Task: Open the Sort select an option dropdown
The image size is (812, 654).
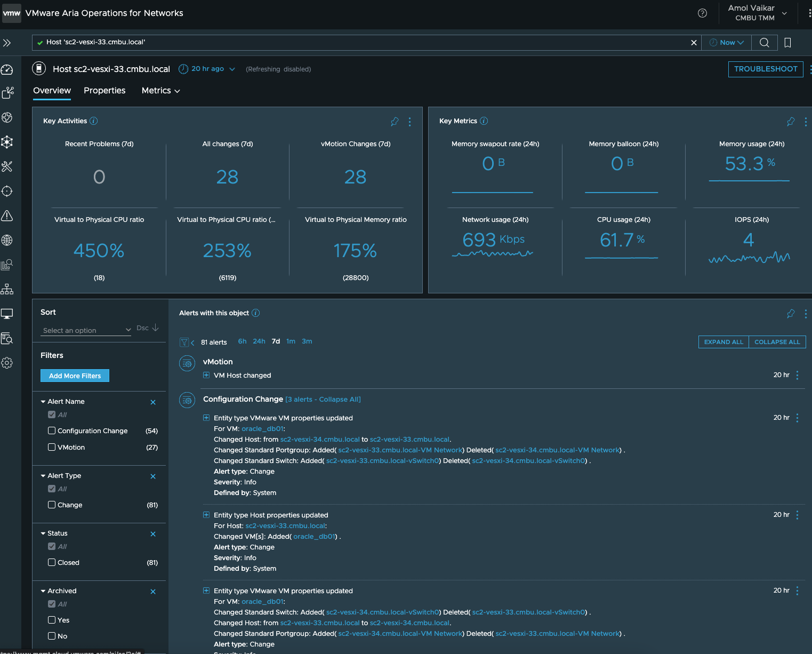Action: [86, 330]
